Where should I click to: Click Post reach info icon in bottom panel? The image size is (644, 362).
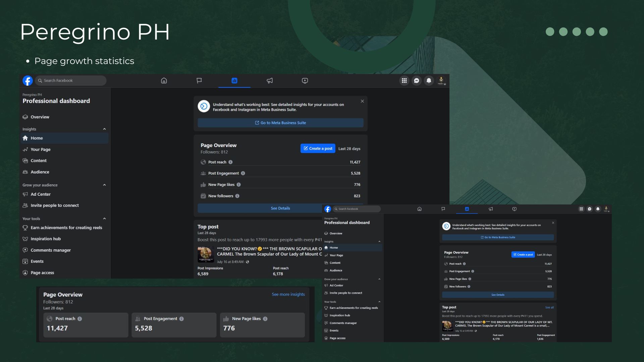[x=79, y=319]
